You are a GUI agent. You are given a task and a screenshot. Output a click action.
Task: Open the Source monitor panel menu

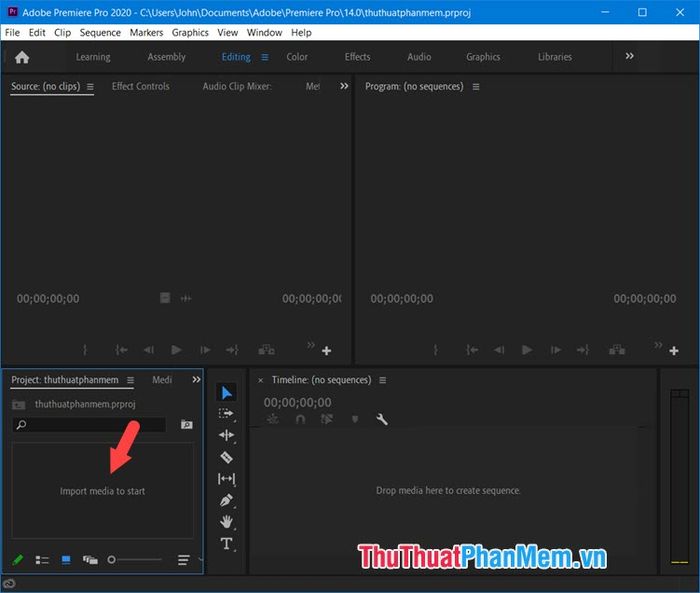(x=90, y=87)
